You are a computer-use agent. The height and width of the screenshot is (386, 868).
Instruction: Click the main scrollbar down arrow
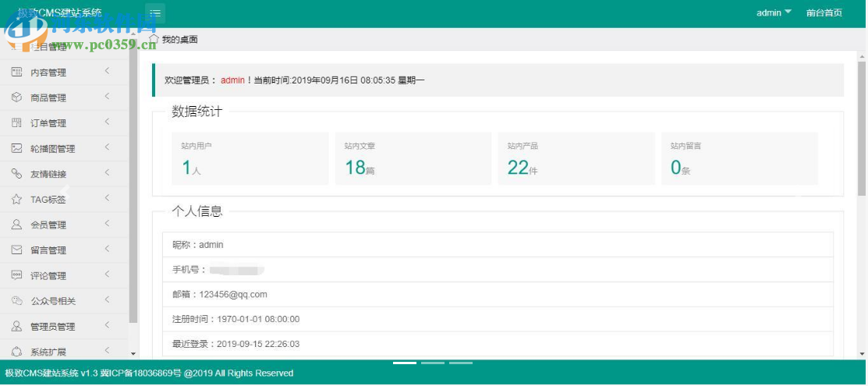click(861, 353)
